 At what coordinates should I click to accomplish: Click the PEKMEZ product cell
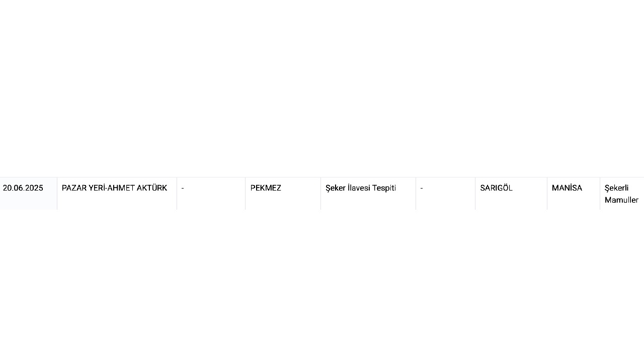tap(283, 194)
